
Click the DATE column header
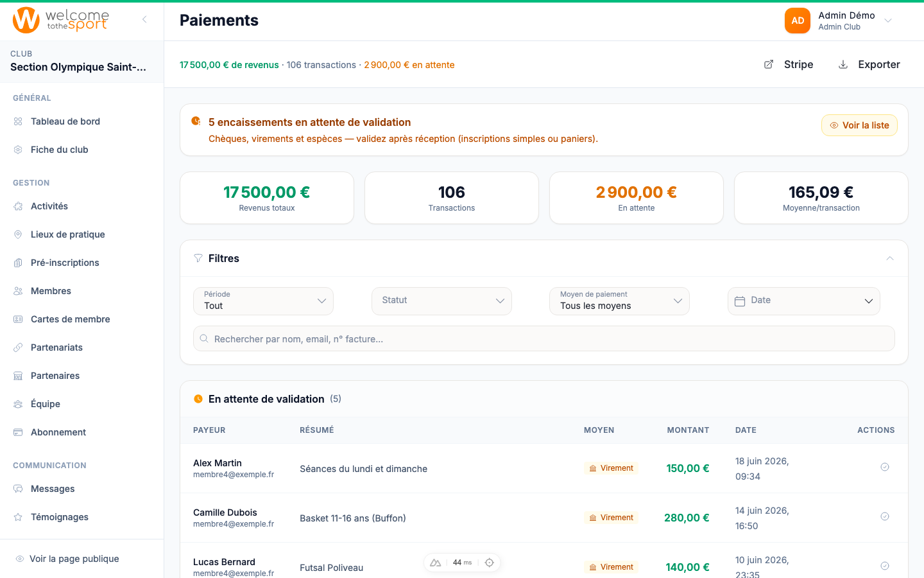pos(746,430)
